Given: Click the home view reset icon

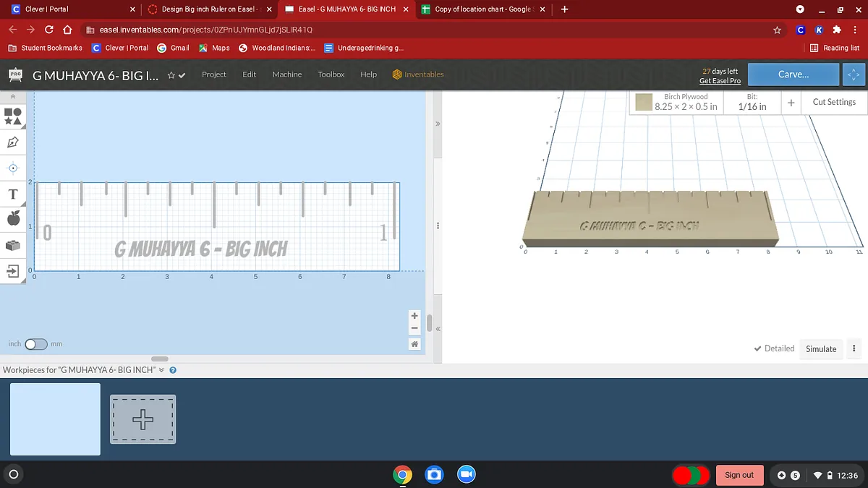Looking at the screenshot, I should click(x=414, y=344).
